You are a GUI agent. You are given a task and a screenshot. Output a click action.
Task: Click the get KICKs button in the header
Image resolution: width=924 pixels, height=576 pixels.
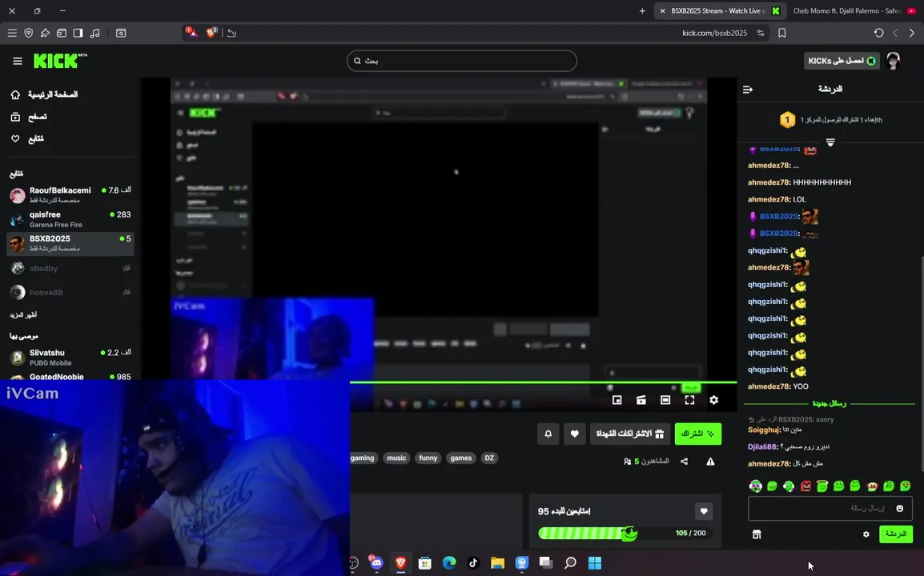tap(842, 61)
